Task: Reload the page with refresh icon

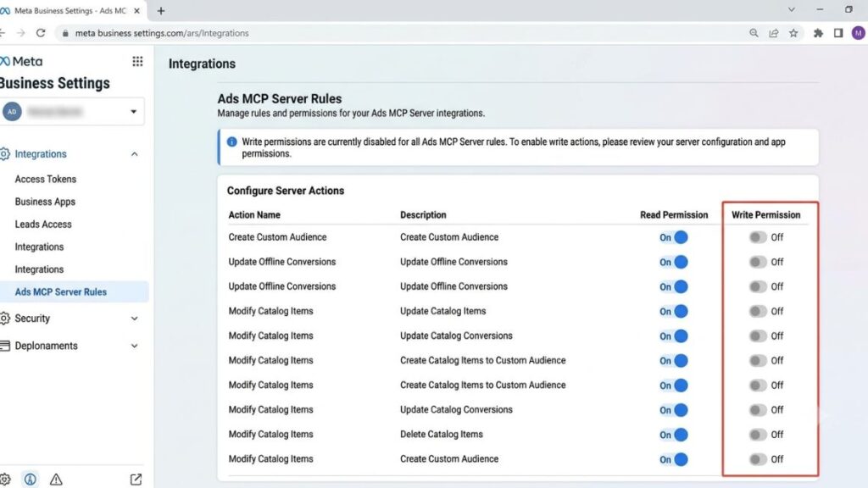Action: [41, 33]
